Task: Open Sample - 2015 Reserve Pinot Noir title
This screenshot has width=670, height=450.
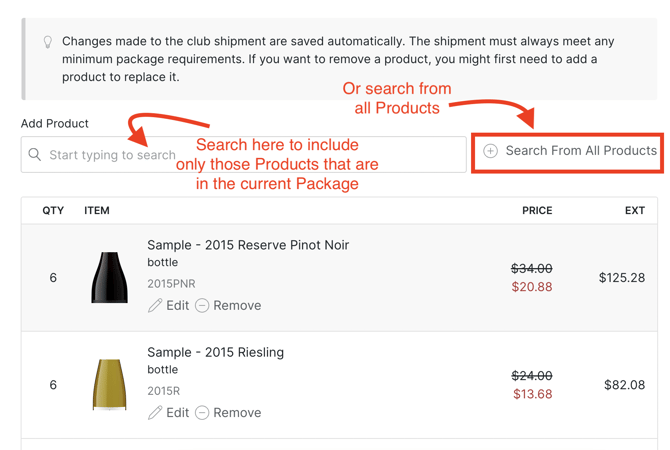Action: tap(248, 245)
